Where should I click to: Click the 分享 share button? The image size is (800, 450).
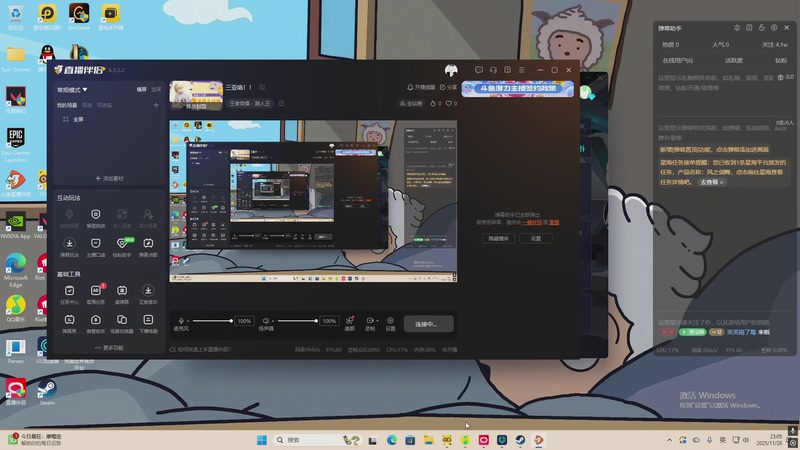(448, 87)
